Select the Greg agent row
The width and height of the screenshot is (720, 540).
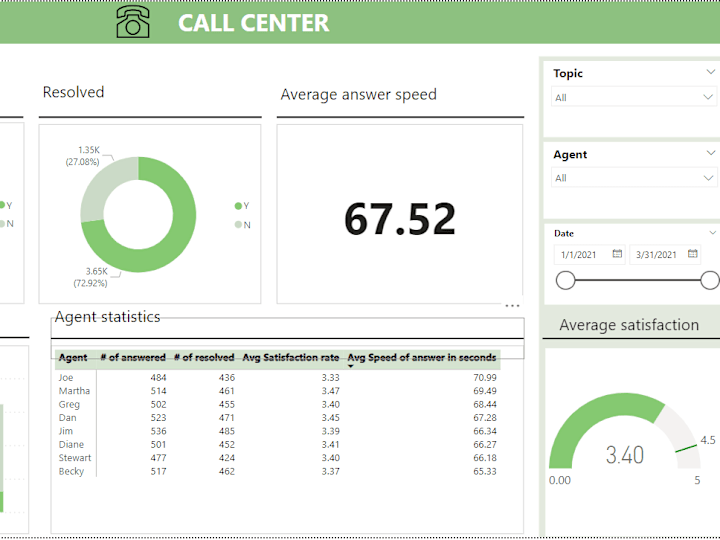pyautogui.click(x=277, y=404)
